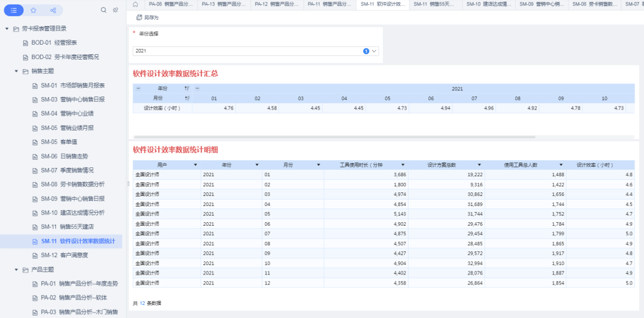Click the summary table horizontal scrollbar
Viewport: 644px width, 318px height.
tap(334, 136)
